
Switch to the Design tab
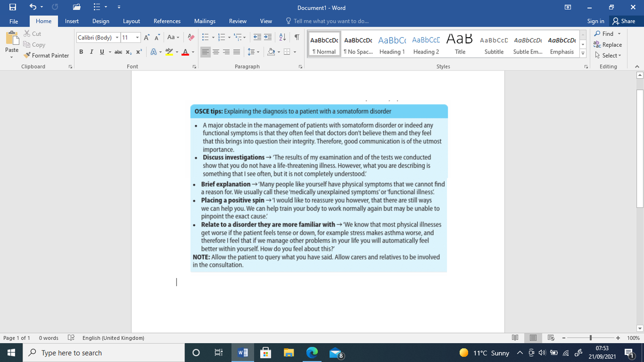click(x=100, y=21)
